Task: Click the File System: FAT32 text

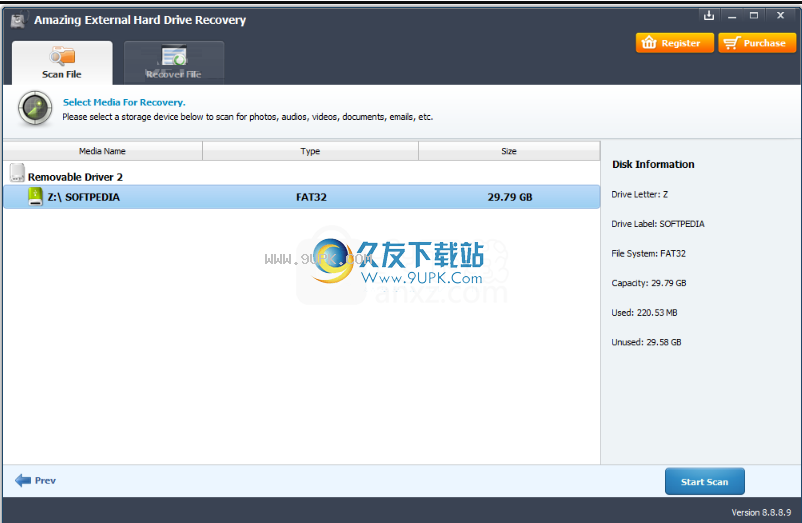Action: tap(649, 254)
